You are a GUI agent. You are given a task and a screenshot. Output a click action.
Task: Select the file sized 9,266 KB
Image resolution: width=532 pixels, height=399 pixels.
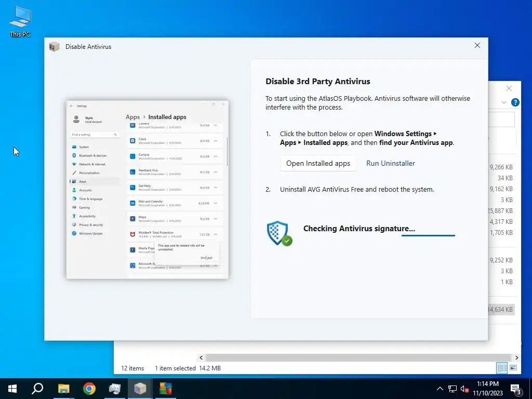pyautogui.click(x=501, y=167)
